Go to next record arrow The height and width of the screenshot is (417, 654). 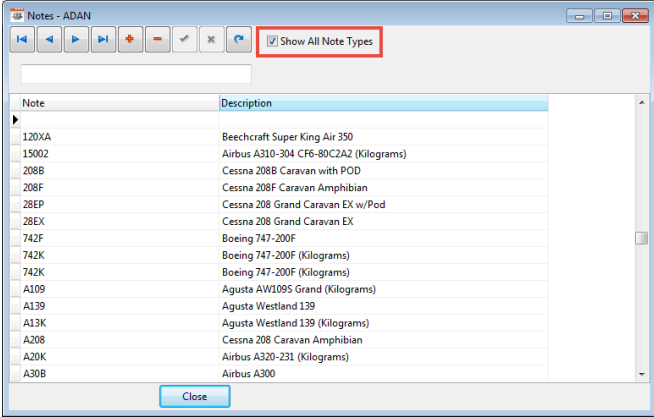click(76, 40)
